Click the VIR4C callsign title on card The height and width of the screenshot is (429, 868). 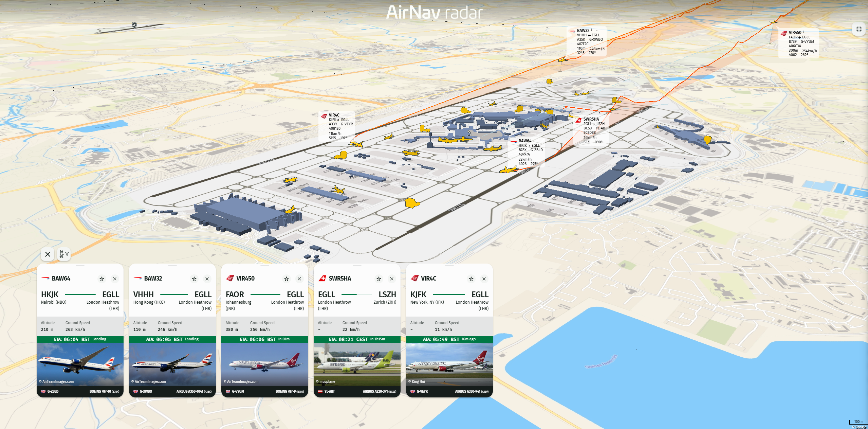coord(429,279)
